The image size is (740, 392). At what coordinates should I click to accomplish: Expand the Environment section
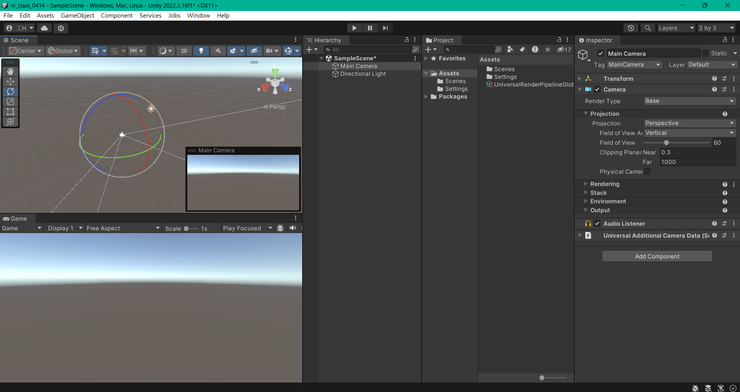tap(586, 201)
